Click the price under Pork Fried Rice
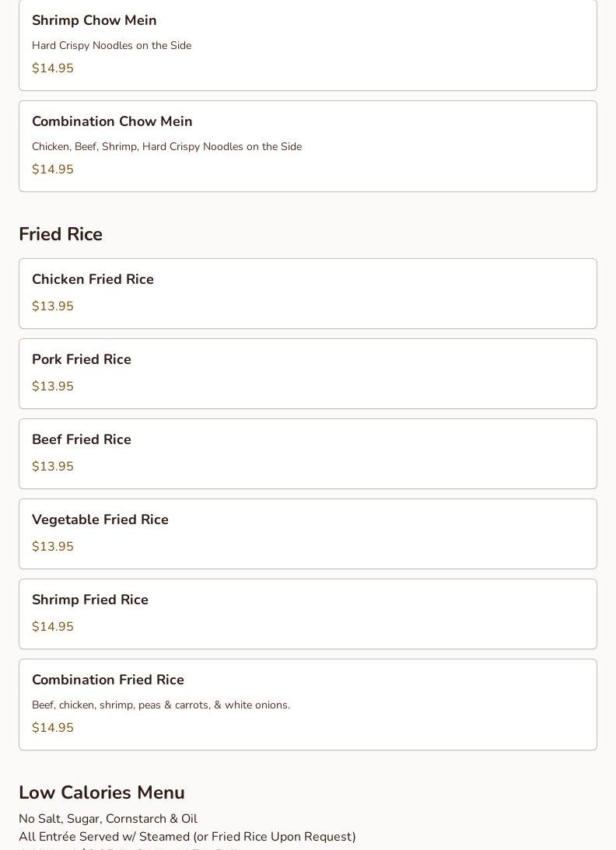 click(53, 387)
